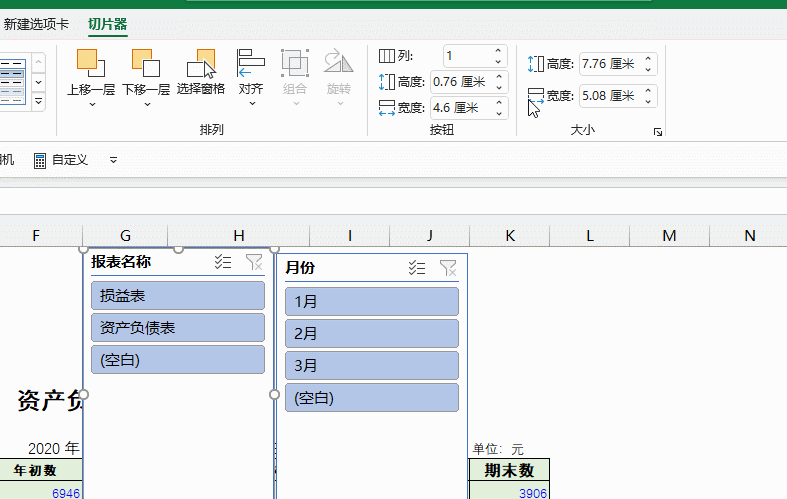Screen dimensions: 787x499
Task: Select 损益表 in the 报表名称 slicer
Action: pyautogui.click(x=178, y=295)
